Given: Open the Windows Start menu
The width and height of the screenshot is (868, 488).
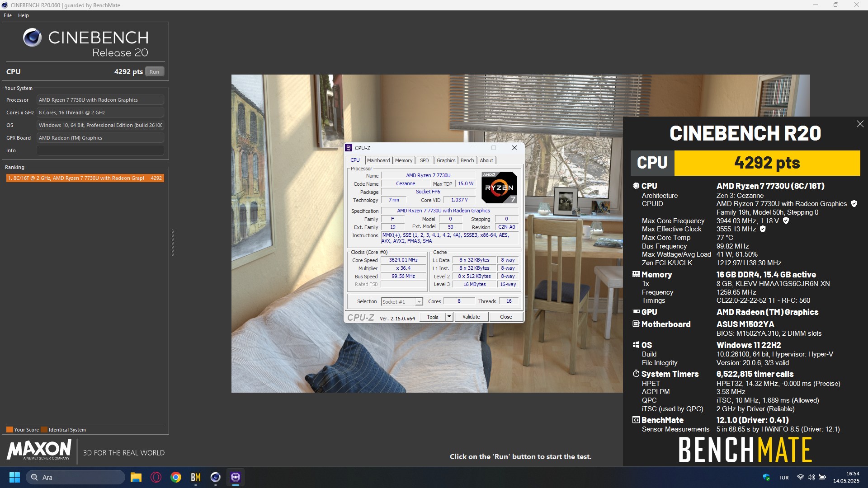Looking at the screenshot, I should tap(14, 477).
